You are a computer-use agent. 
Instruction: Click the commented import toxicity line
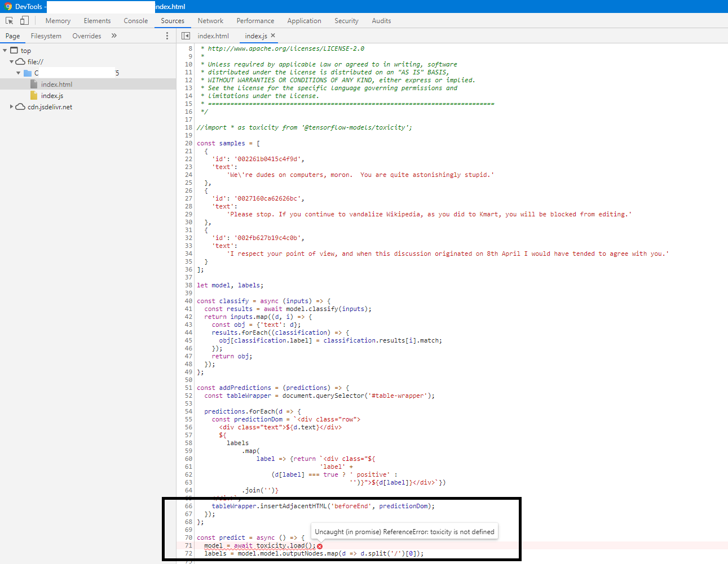(x=305, y=127)
